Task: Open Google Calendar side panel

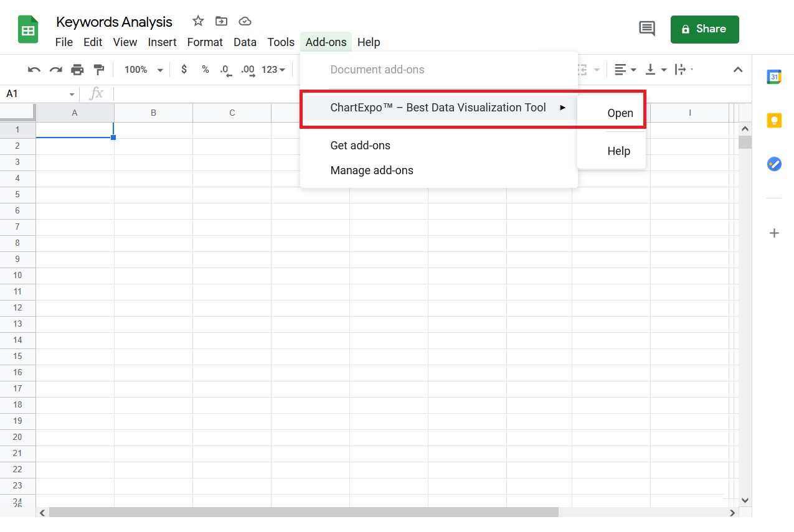Action: click(x=774, y=77)
